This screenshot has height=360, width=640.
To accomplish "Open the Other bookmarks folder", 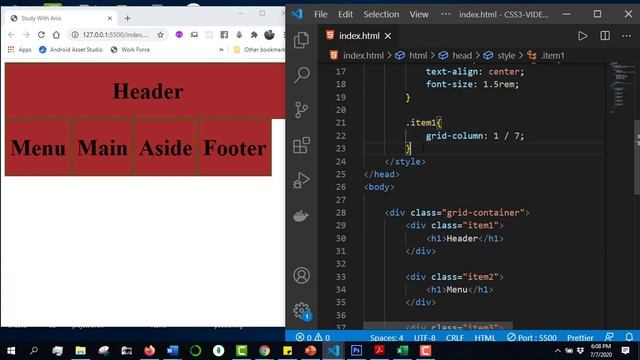I will pyautogui.click(x=259, y=49).
